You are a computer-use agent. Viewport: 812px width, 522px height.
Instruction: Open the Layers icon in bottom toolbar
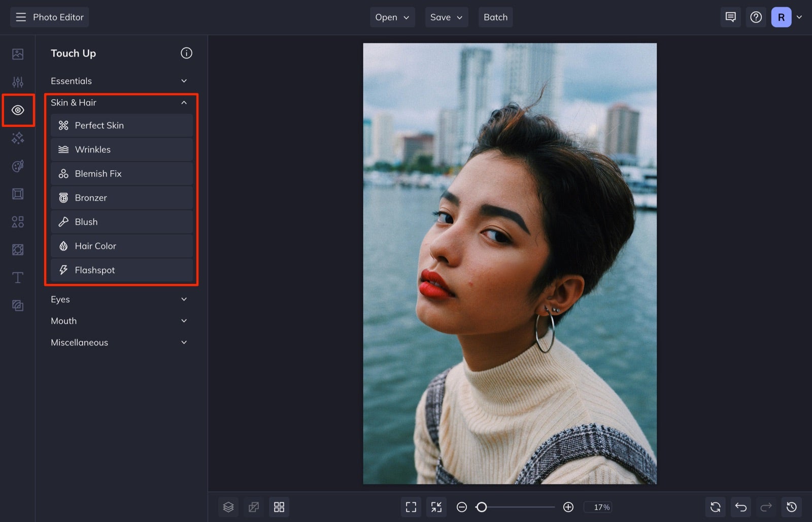coord(228,506)
